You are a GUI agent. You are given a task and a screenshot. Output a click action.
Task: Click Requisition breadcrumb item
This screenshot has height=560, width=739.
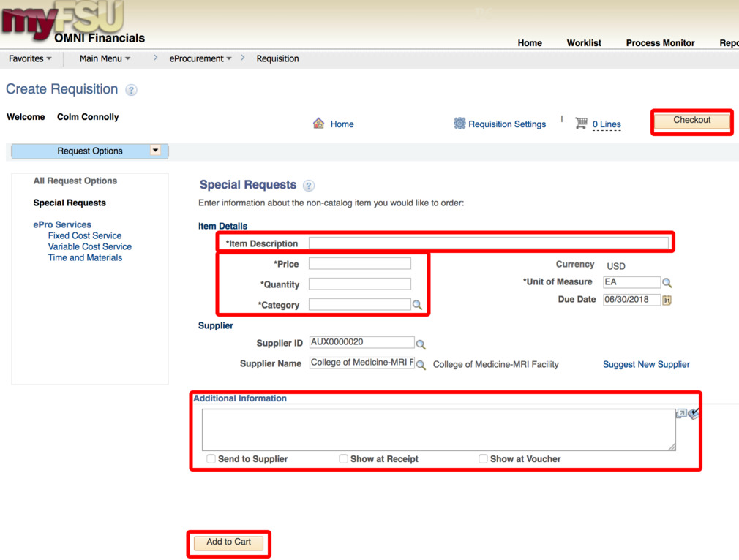[277, 58]
